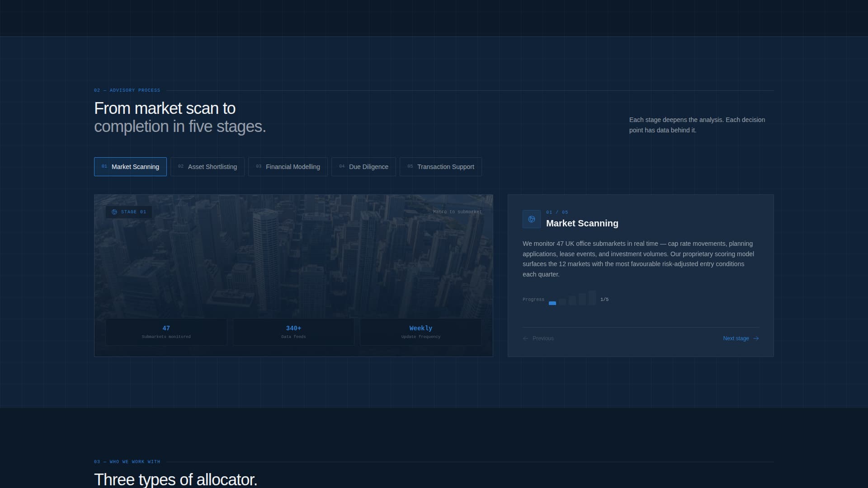Click the 340+ Data feeds stat card
This screenshot has height=488, width=868.
pyautogui.click(x=293, y=332)
